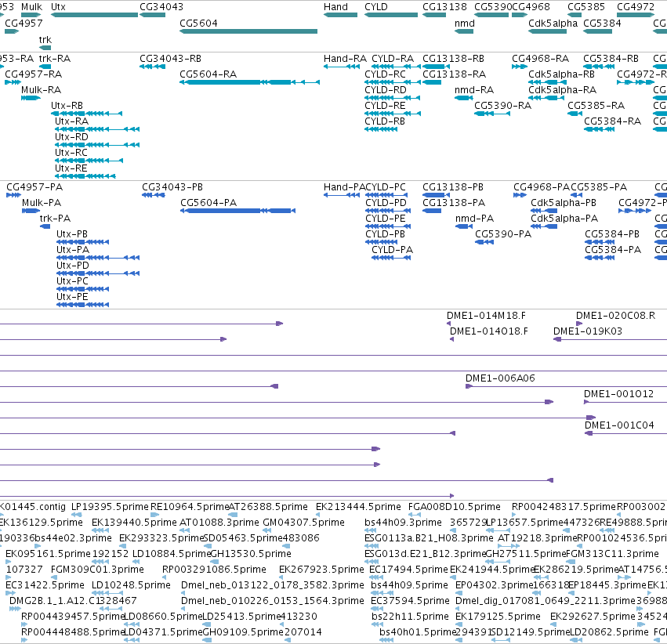Viewport: 667px width, 644px height.
Task: Select the CG5384 gene label
Action: pyautogui.click(x=602, y=23)
